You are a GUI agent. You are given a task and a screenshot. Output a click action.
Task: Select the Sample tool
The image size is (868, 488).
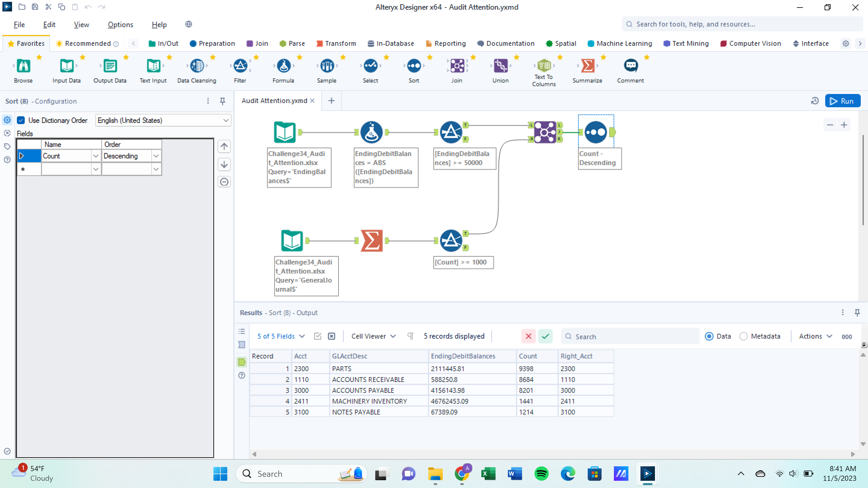(327, 70)
